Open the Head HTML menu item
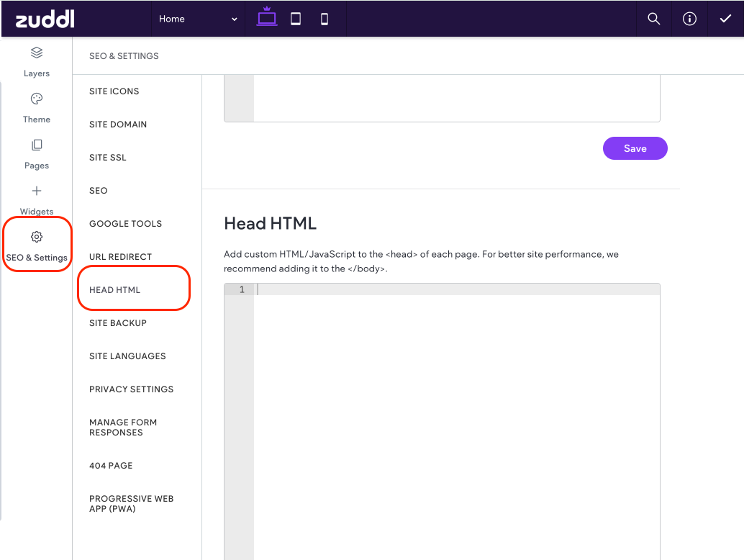The width and height of the screenshot is (744, 560). click(115, 290)
